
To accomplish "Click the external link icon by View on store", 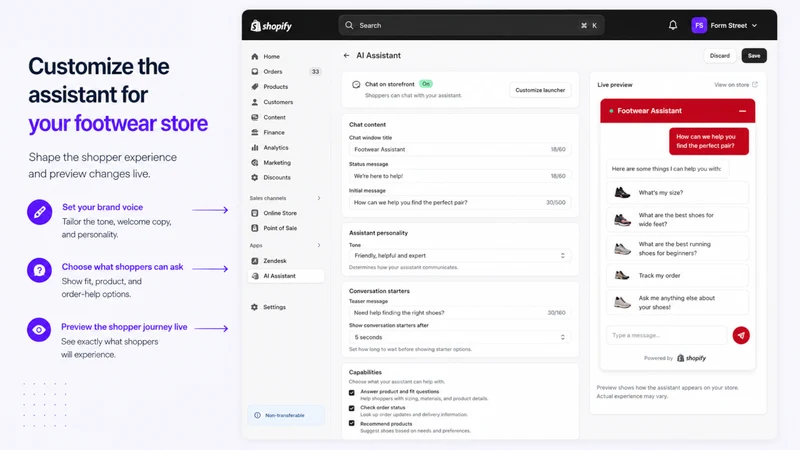I will coord(755,85).
